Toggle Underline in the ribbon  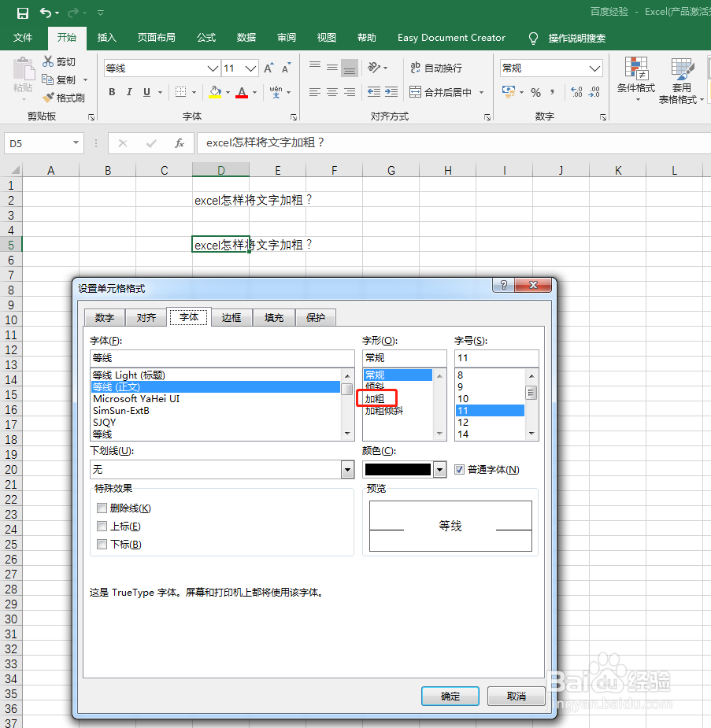click(146, 92)
